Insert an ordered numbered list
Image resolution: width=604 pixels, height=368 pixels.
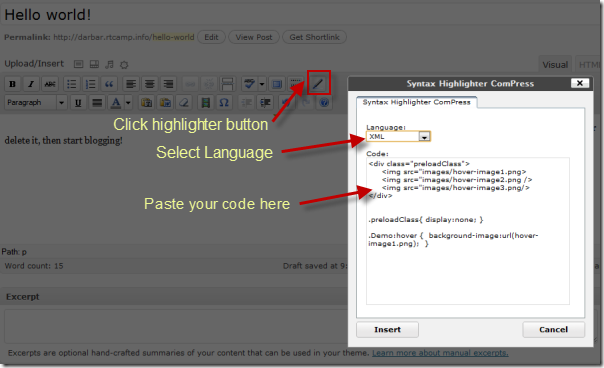click(x=90, y=84)
